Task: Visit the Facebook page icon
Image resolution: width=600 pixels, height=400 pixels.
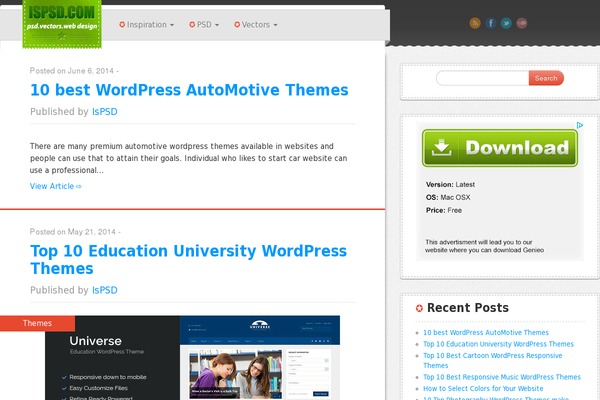Action: pos(491,23)
